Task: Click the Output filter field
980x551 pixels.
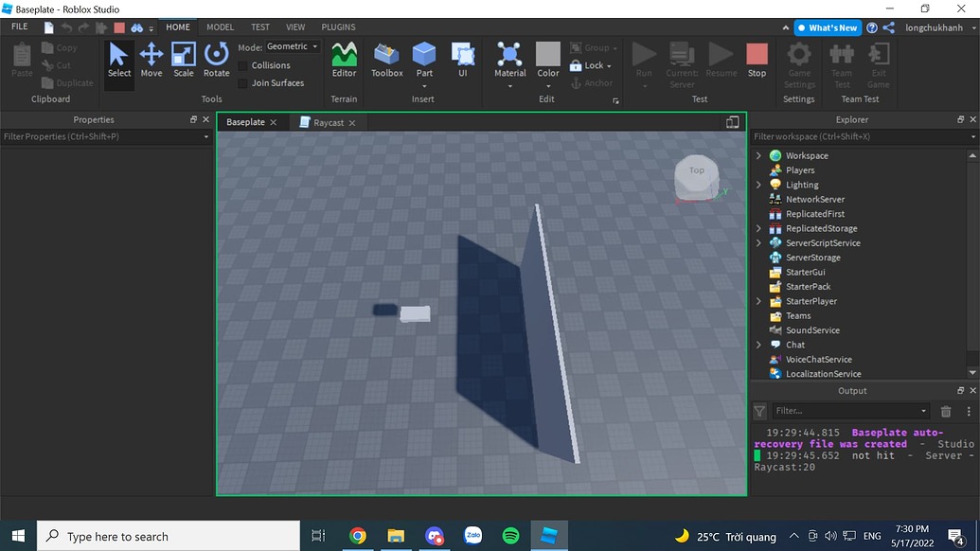Action: coord(843,411)
